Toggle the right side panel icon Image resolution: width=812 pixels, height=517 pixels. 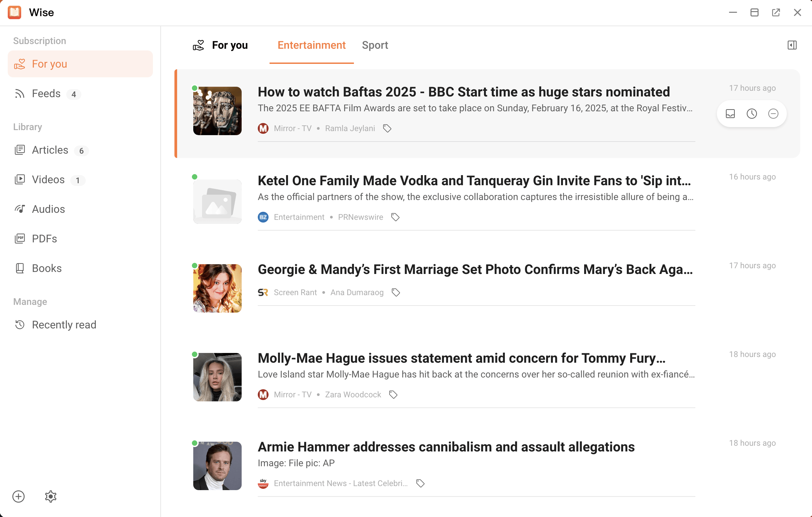point(792,45)
